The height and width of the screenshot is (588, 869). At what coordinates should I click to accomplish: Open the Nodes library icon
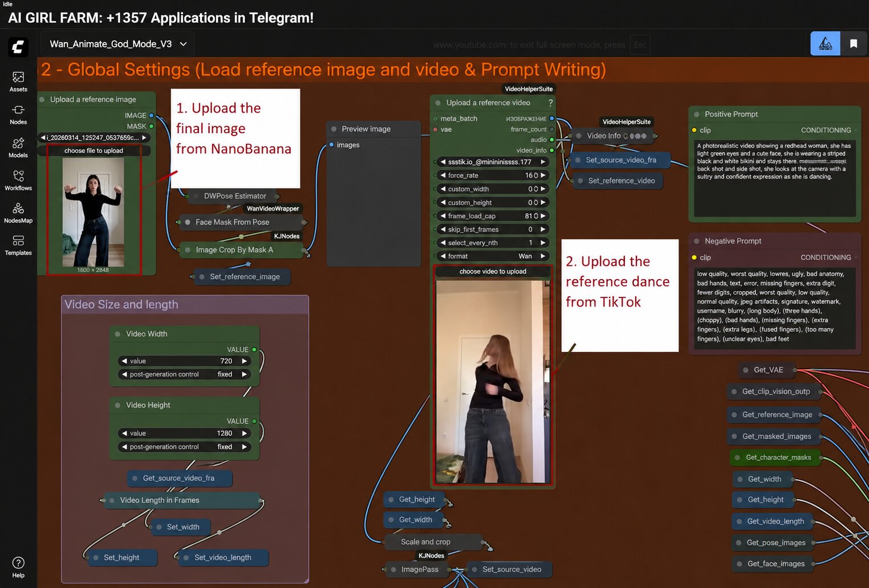(x=18, y=115)
